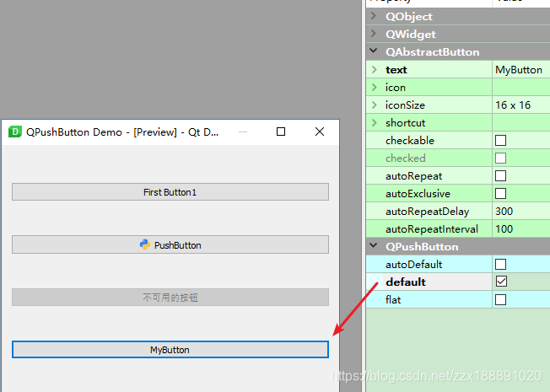The height and width of the screenshot is (392, 550).
Task: Select the icon property name
Action: [x=396, y=88]
